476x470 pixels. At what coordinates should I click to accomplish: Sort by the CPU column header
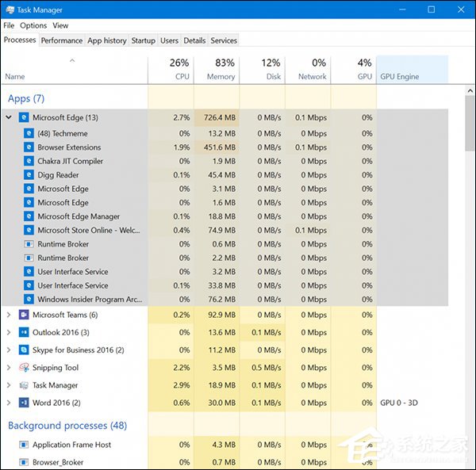coord(171,70)
